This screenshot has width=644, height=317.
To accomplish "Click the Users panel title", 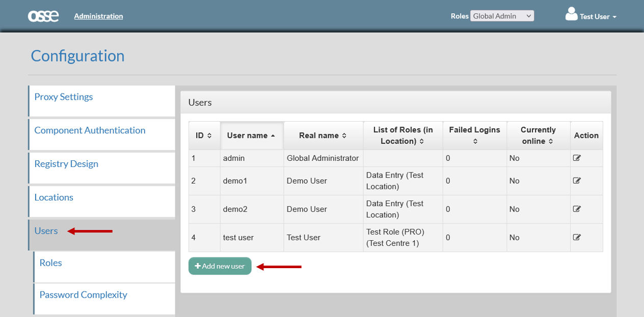I will [200, 103].
